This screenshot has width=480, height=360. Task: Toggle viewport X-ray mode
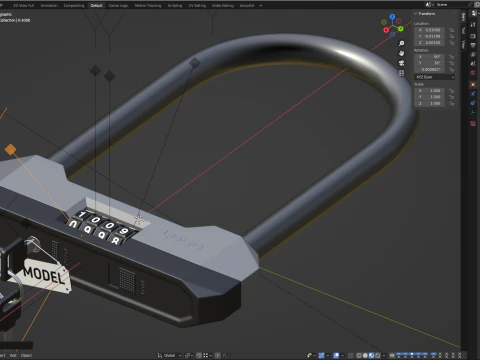pos(351,355)
